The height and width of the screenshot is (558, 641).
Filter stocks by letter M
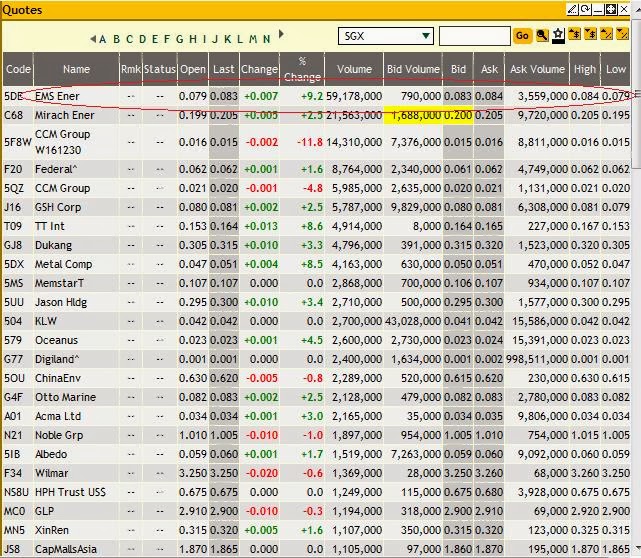coord(253,39)
